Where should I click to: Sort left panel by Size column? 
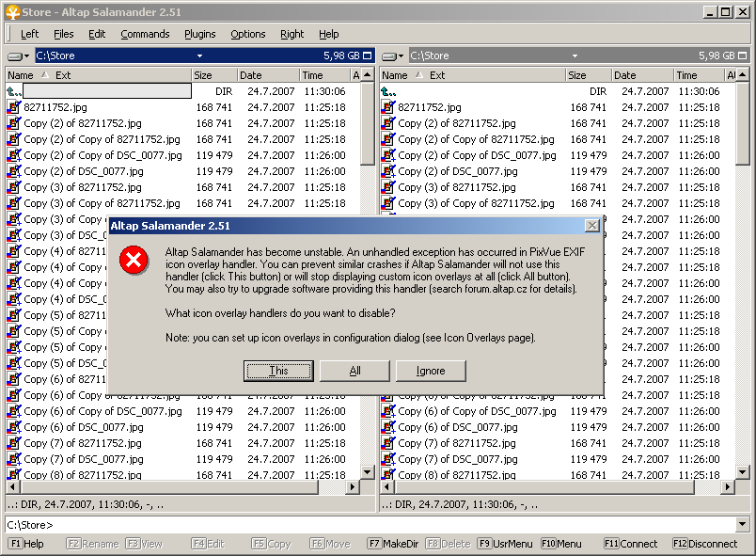pos(214,75)
